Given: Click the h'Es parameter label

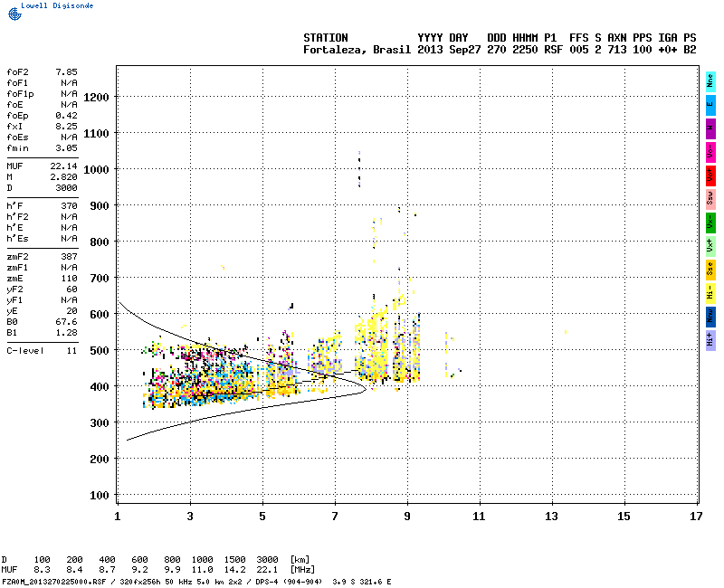Looking at the screenshot, I should pyautogui.click(x=17, y=239).
